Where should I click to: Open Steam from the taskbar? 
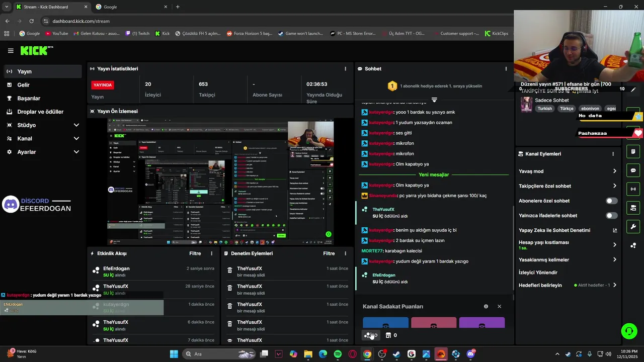tap(396, 354)
